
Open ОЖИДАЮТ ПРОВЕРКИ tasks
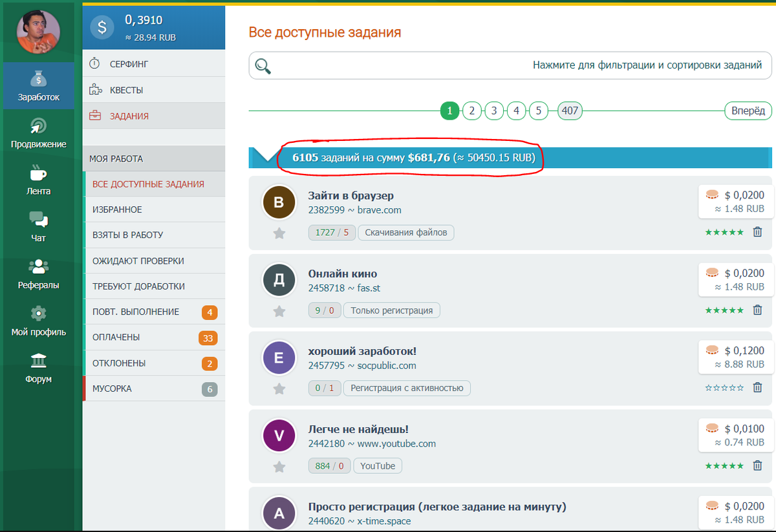coord(154,261)
